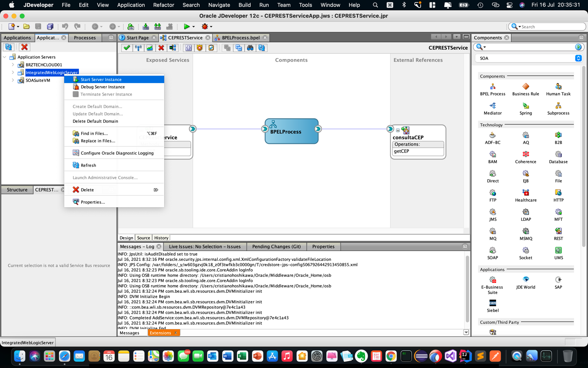Select the Database adapter

558,154
